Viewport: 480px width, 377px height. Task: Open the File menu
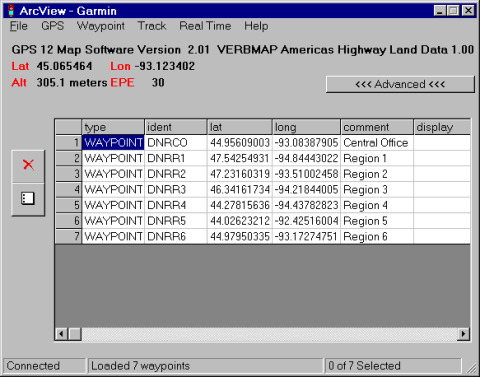[x=19, y=26]
